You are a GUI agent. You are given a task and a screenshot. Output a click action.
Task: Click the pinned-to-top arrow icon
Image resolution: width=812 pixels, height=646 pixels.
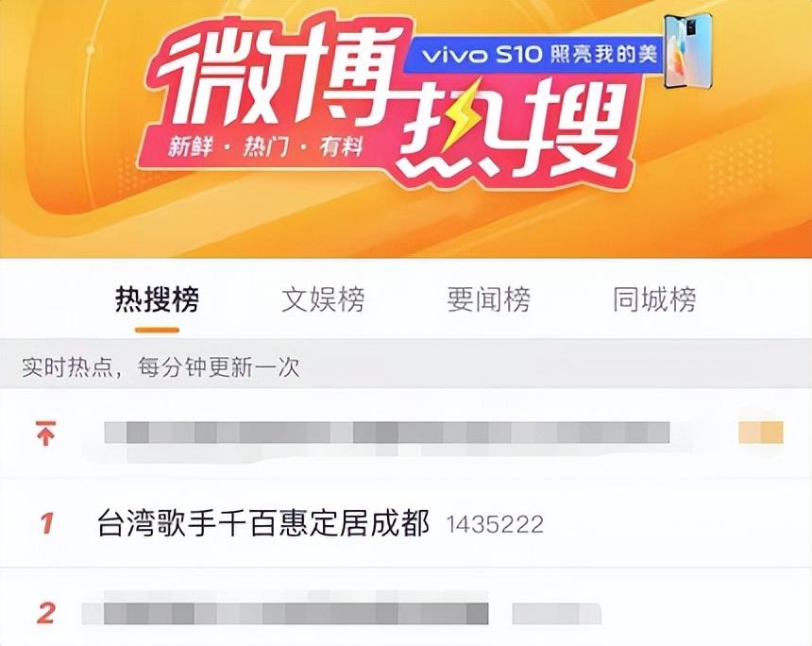tap(45, 433)
